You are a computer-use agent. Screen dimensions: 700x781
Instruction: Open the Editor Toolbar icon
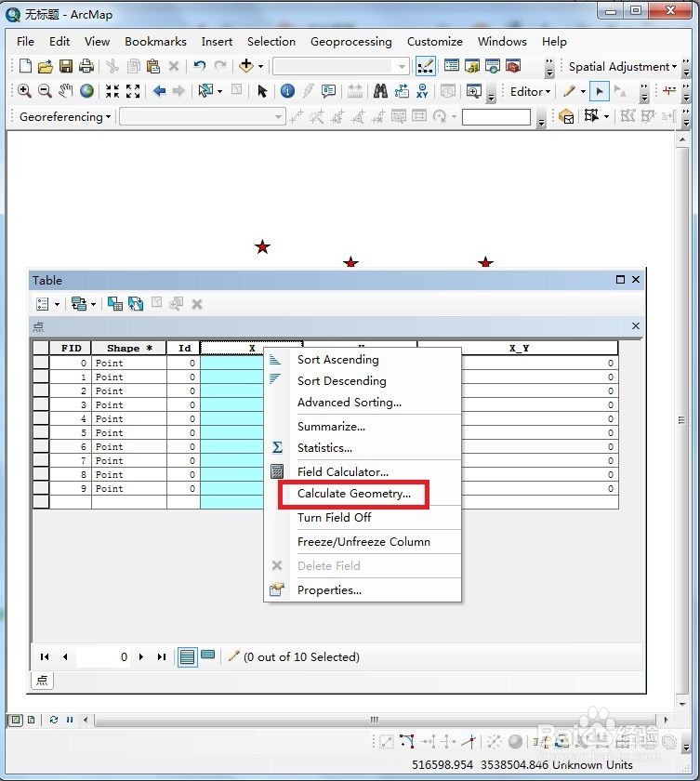point(425,66)
